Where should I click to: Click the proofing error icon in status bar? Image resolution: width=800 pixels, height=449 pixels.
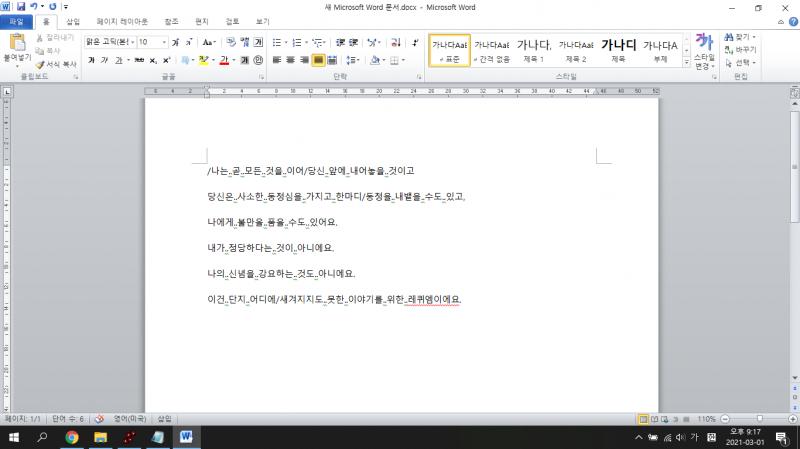click(99, 419)
